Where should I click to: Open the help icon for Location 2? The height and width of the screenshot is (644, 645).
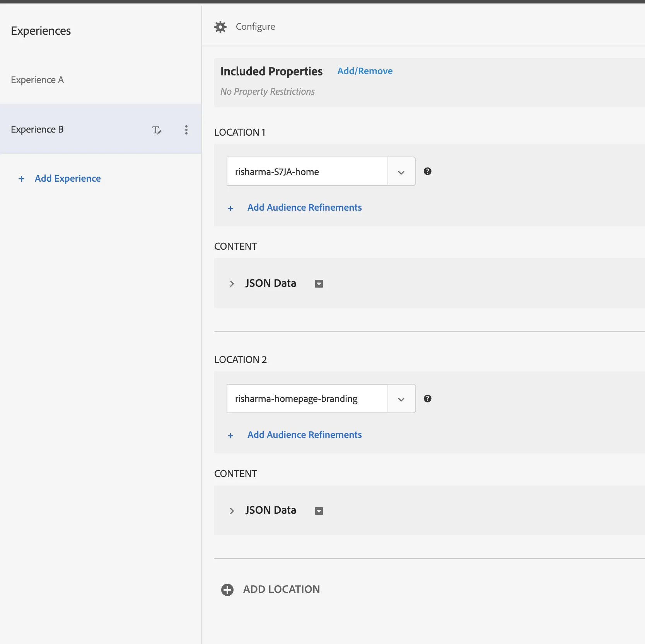pyautogui.click(x=427, y=399)
